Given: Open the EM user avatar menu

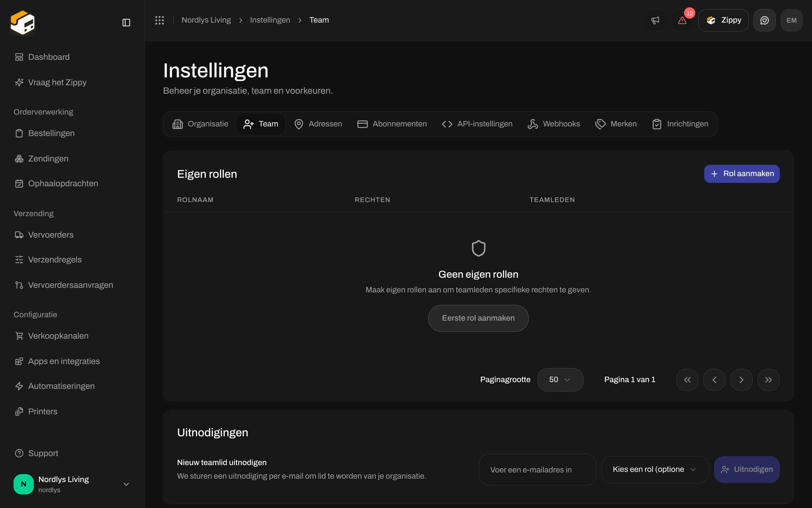Looking at the screenshot, I should tap(791, 20).
